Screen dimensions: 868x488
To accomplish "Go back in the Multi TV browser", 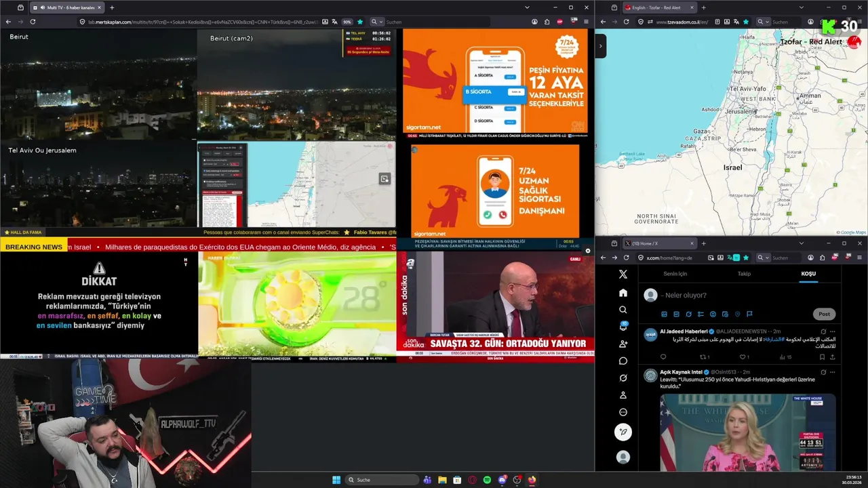I will click(x=8, y=22).
